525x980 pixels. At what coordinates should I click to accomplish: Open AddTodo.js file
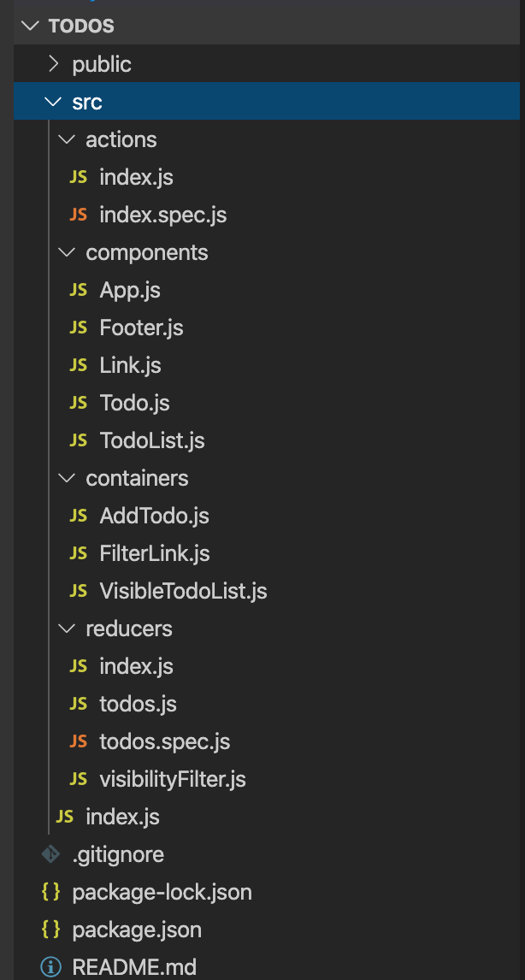[x=154, y=516]
